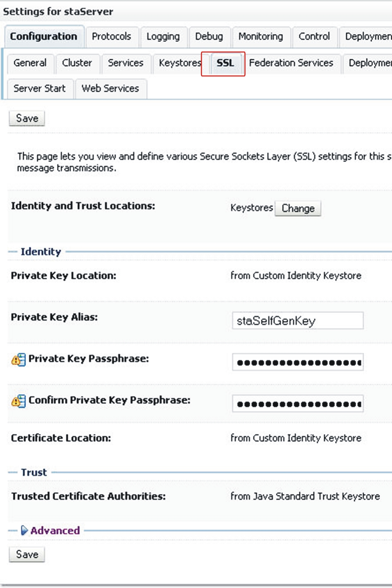
Task: Expand the Advanced section arrow
Action: tap(24, 530)
